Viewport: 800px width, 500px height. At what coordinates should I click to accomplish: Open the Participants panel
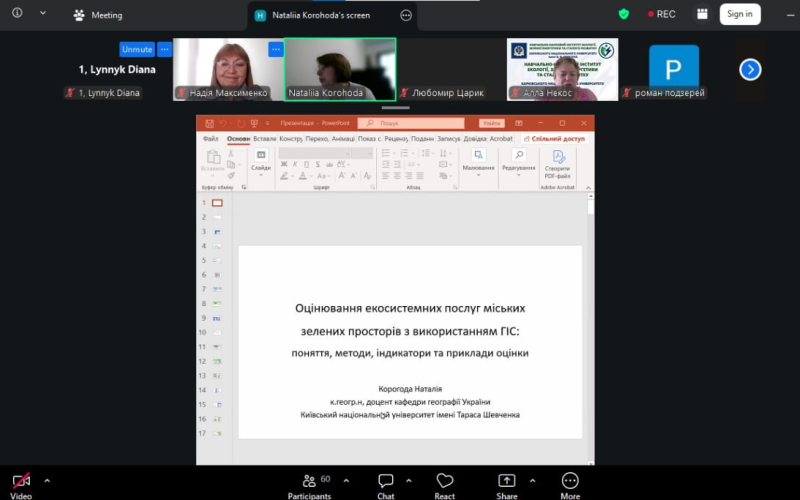309,486
